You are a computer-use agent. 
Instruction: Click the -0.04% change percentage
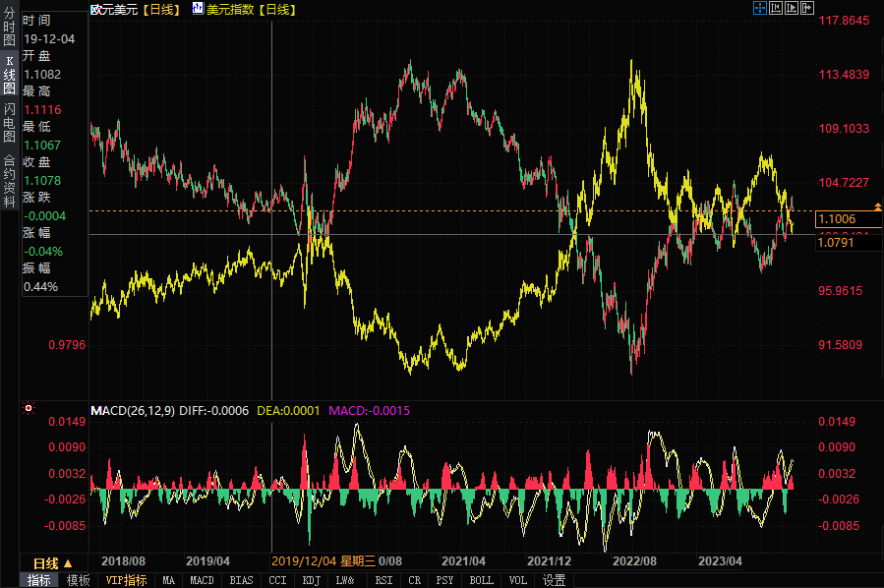pyautogui.click(x=43, y=252)
